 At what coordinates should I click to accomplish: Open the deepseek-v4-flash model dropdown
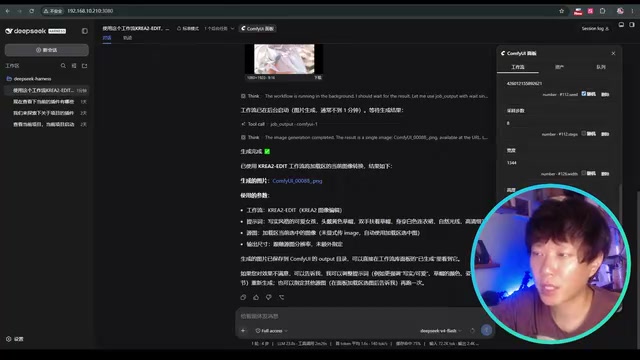pyautogui.click(x=441, y=331)
